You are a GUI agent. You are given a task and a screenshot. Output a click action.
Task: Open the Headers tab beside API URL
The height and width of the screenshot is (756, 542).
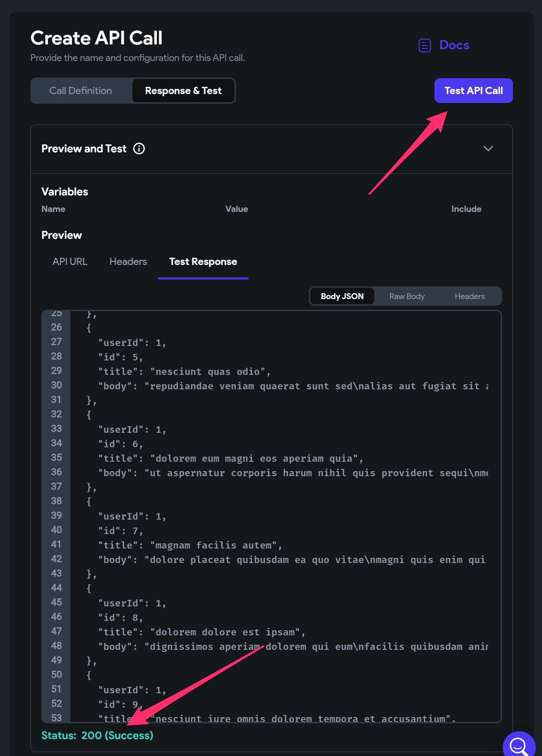click(128, 262)
